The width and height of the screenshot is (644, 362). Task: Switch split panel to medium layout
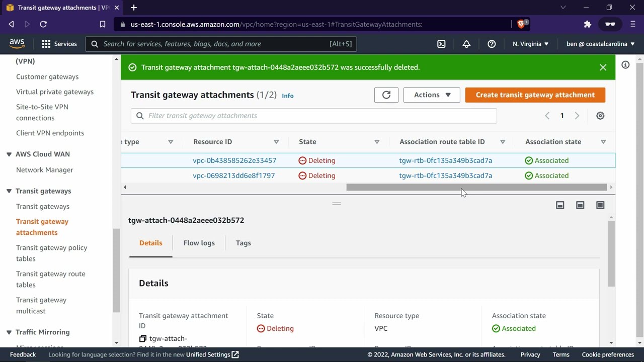click(x=580, y=205)
